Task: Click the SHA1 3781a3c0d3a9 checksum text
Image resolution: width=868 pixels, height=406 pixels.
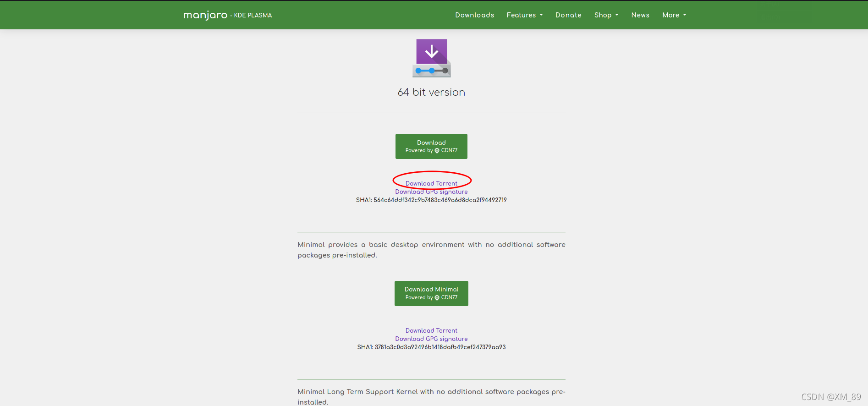Action: coord(431,347)
